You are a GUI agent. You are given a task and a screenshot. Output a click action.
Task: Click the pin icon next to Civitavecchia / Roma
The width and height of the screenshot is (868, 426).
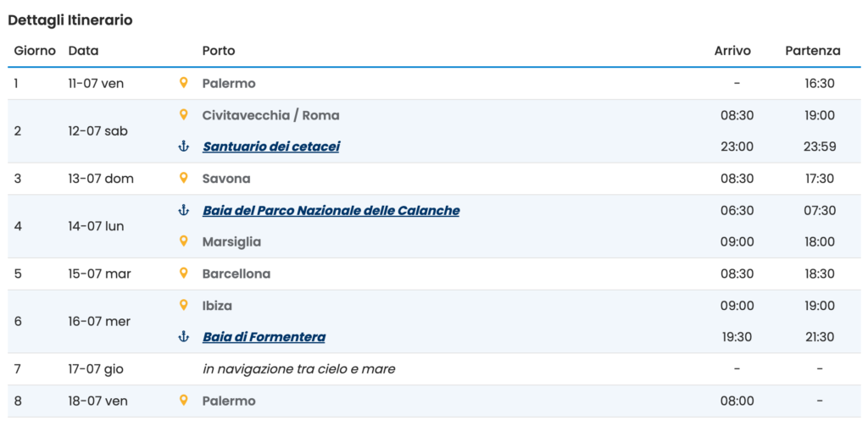coord(184,115)
